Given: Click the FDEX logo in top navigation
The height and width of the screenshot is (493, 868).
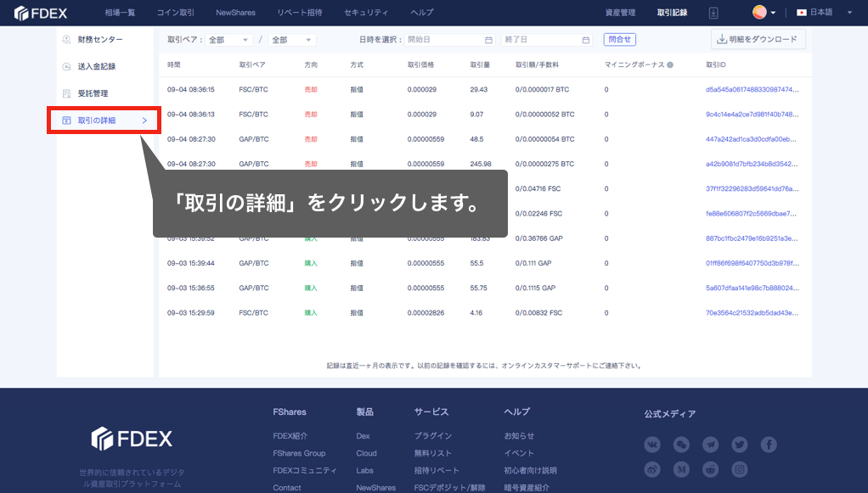Looking at the screenshot, I should coord(41,13).
